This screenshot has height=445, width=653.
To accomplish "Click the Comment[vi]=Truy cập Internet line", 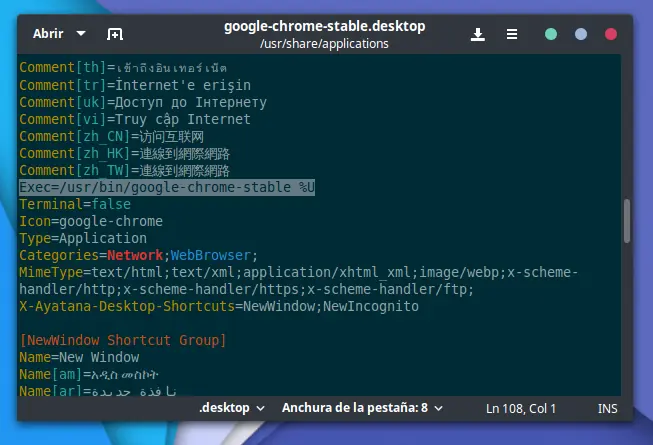I will [x=135, y=119].
